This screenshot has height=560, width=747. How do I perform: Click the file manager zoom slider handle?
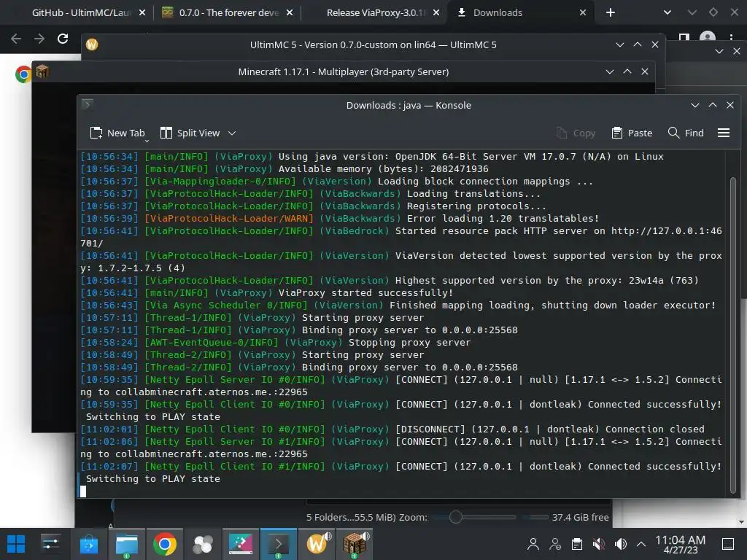coord(455,517)
